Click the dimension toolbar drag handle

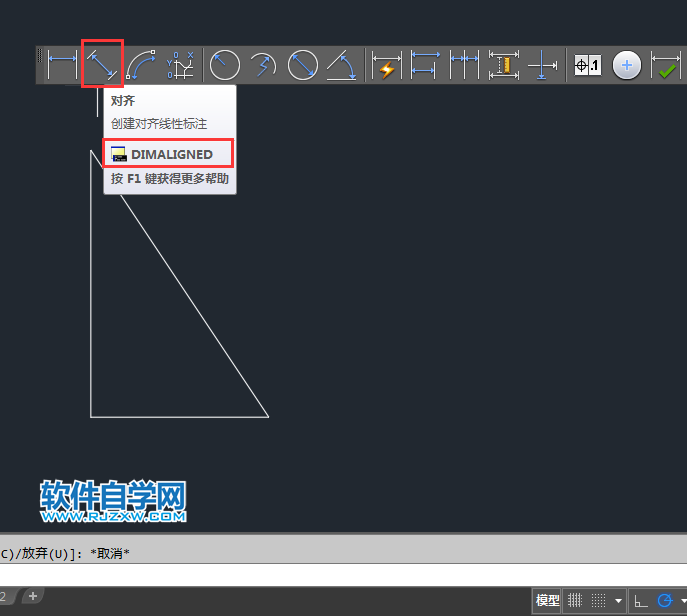[39, 56]
